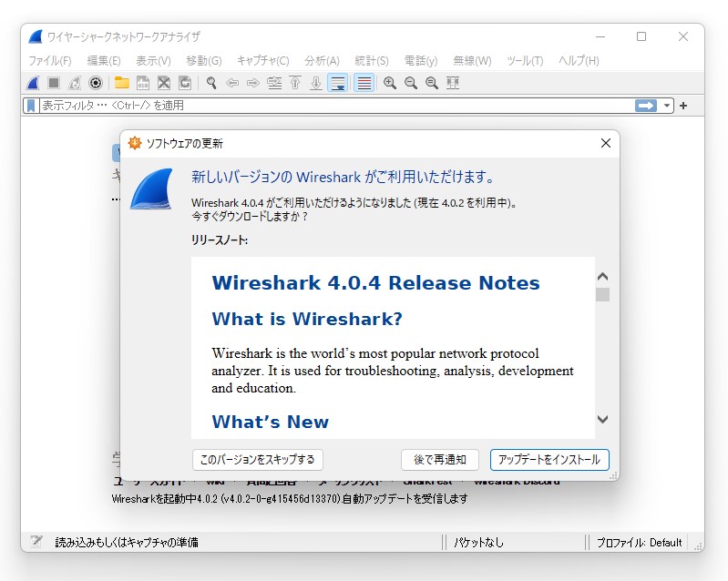Click the resize columns icon
Screen dimensions: 728x581
click(x=453, y=83)
